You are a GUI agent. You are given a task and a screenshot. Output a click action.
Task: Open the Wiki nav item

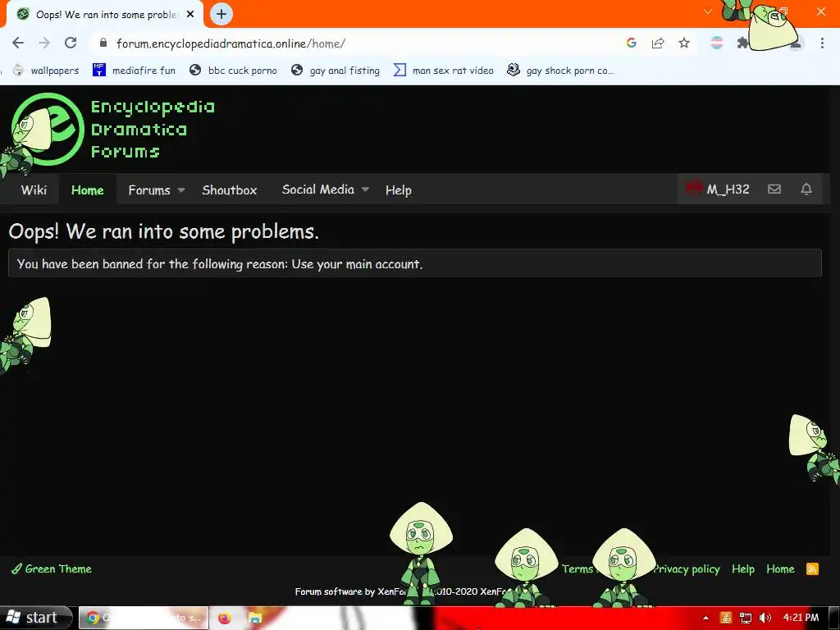pos(34,189)
